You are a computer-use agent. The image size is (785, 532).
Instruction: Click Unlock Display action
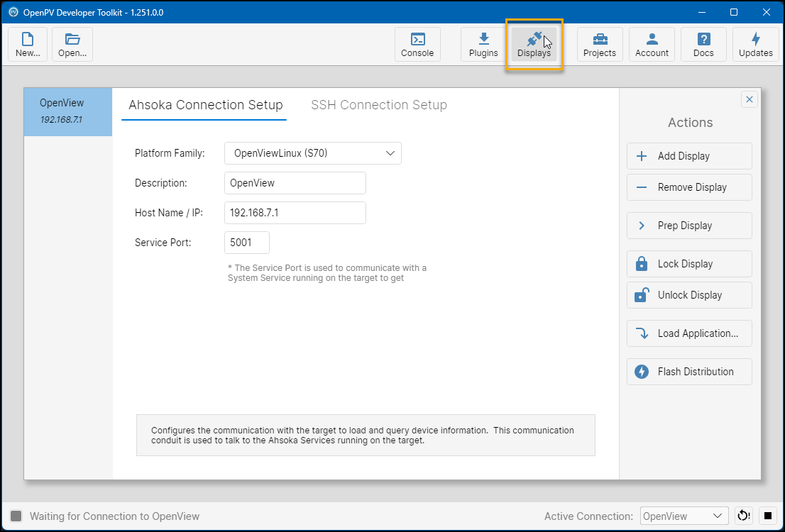[x=689, y=295]
